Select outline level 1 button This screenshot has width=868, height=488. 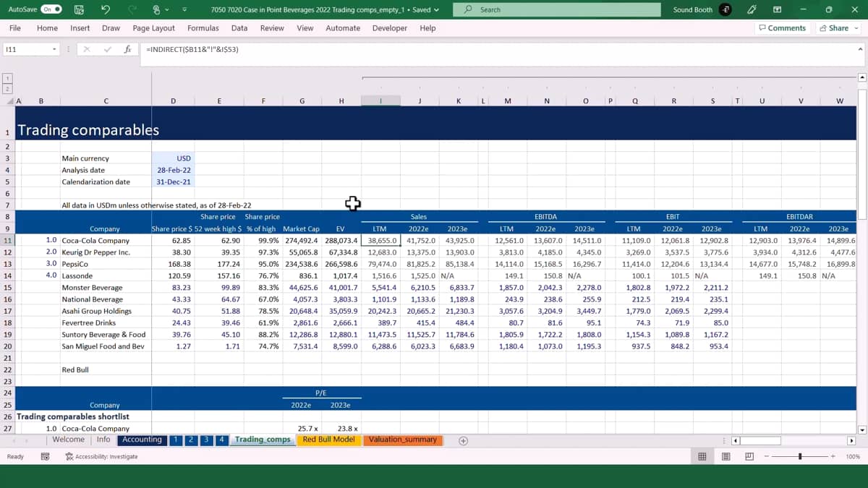tap(7, 78)
